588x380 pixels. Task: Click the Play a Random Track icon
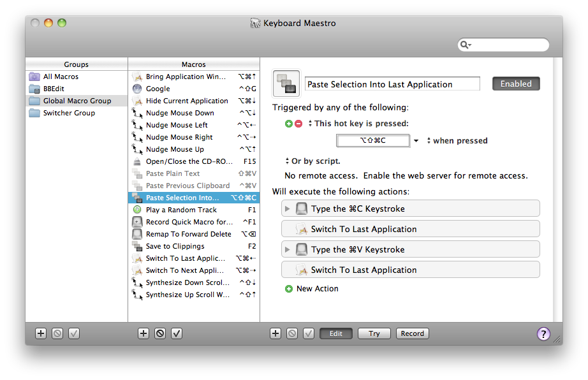coord(137,210)
